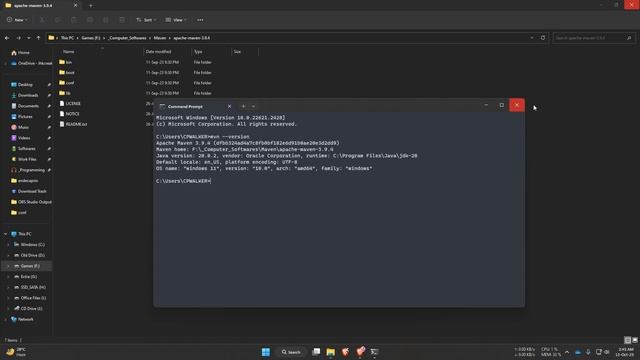Expand the Old Drive (D:) node
This screenshot has width=640, height=360.
click(x=8, y=255)
